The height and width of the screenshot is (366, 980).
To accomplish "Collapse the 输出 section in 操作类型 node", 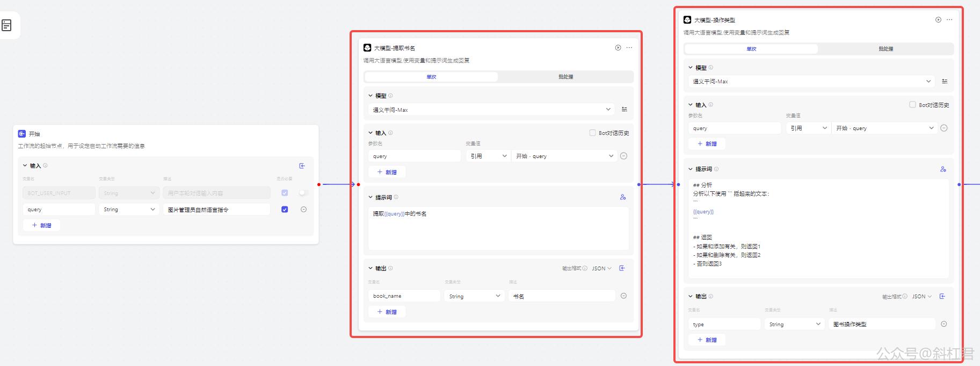I will [x=691, y=296].
